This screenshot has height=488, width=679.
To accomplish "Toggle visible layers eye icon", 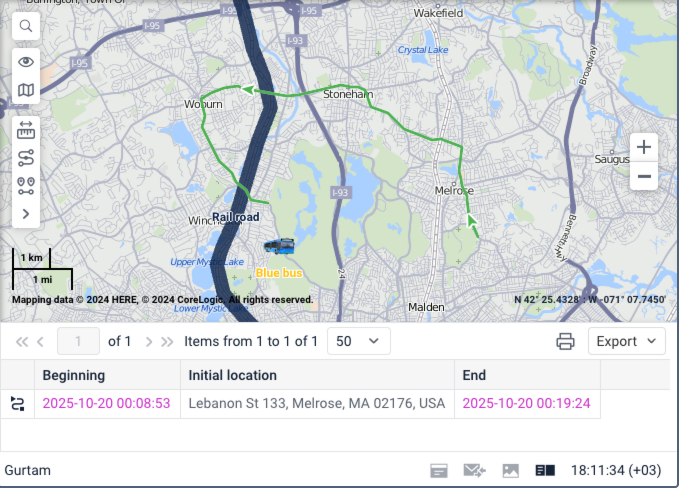I will pos(26,62).
